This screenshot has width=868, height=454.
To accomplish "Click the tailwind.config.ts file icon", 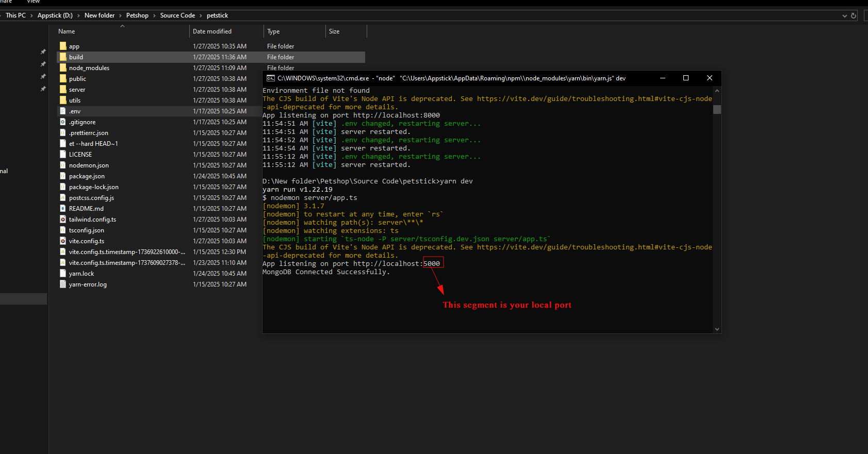I will (x=63, y=220).
